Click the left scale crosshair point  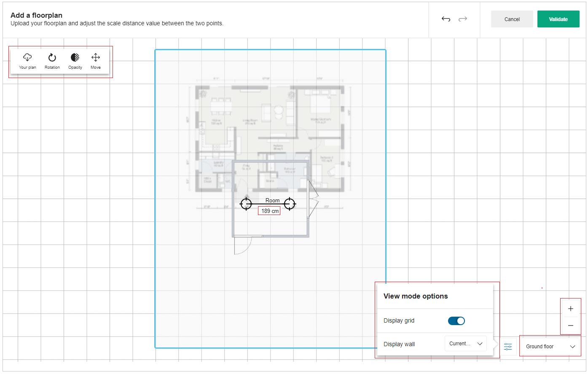coord(246,204)
